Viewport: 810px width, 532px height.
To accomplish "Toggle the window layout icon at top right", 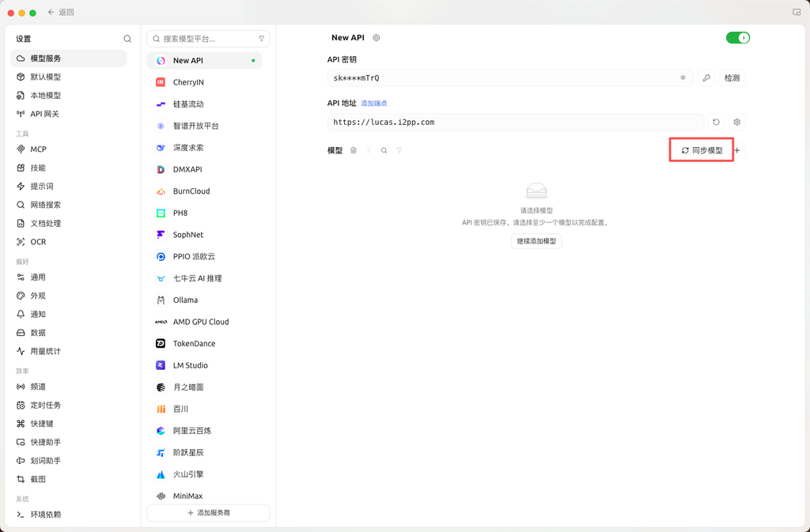I will coord(796,12).
